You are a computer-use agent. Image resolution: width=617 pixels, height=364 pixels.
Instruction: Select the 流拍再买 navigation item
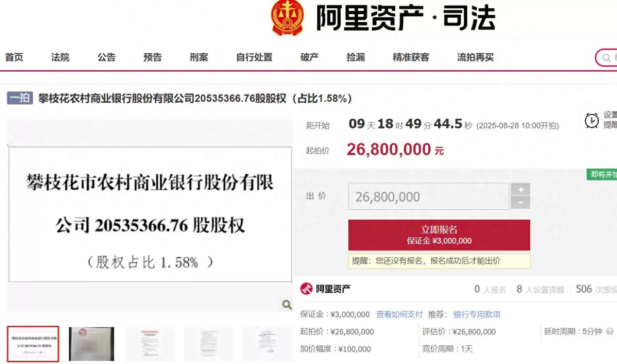coord(475,57)
